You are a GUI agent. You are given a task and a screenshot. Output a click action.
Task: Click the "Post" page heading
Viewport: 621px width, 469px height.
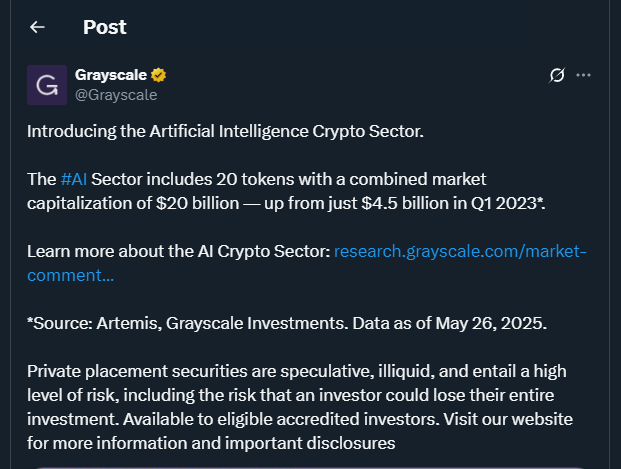tap(105, 27)
